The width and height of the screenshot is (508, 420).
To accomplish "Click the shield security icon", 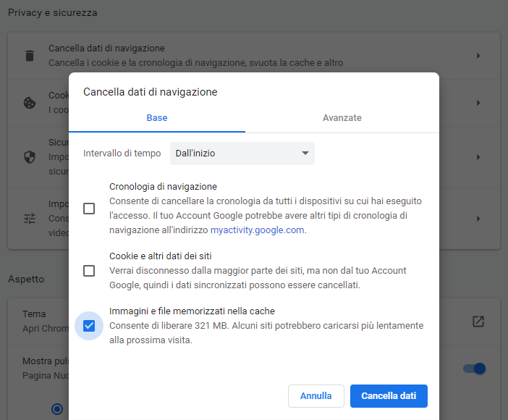I will (x=30, y=157).
